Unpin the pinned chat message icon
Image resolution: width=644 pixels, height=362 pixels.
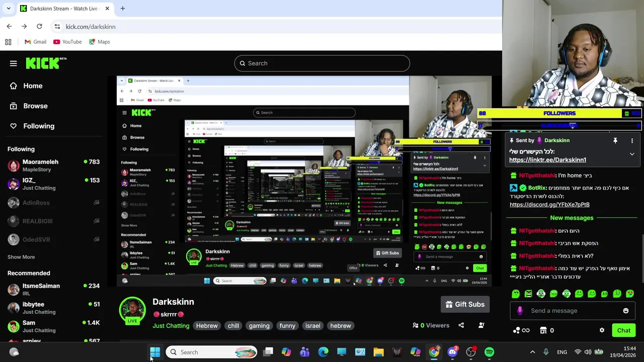pos(615,141)
